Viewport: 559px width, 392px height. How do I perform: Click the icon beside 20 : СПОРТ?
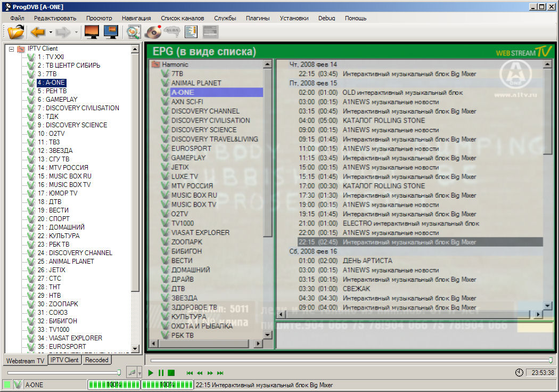click(31, 219)
